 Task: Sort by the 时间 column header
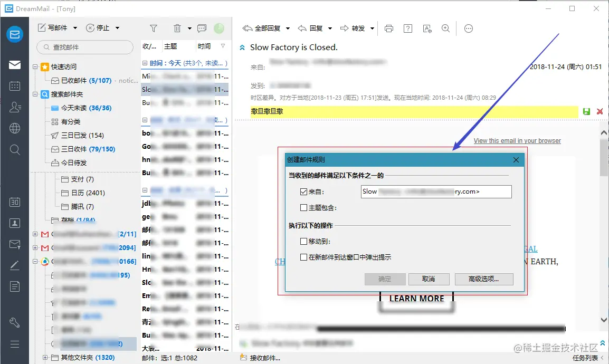pos(204,46)
